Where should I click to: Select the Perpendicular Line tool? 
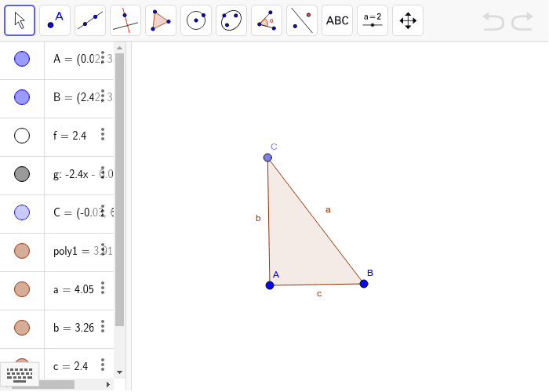[125, 20]
